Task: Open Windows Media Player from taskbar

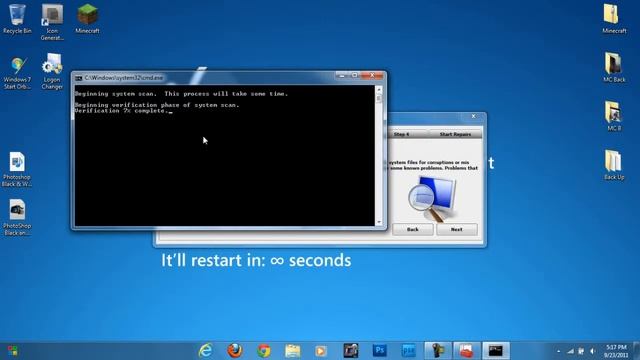Action: pos(321,351)
